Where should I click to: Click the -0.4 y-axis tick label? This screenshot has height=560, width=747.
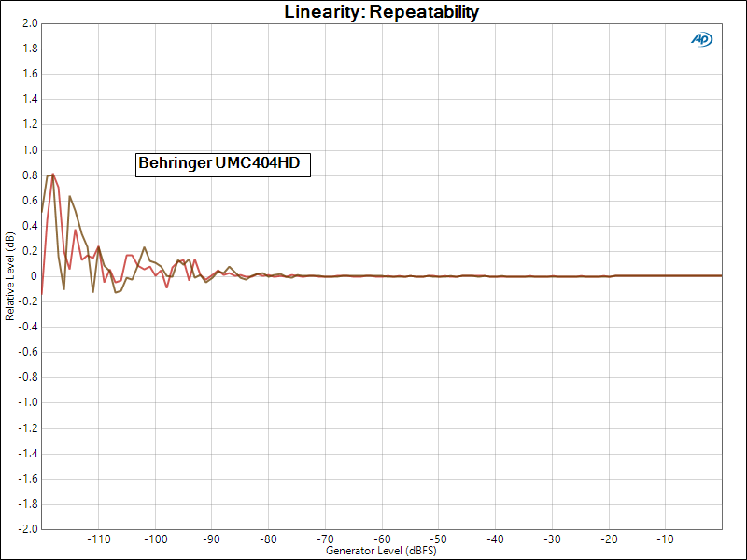click(28, 327)
